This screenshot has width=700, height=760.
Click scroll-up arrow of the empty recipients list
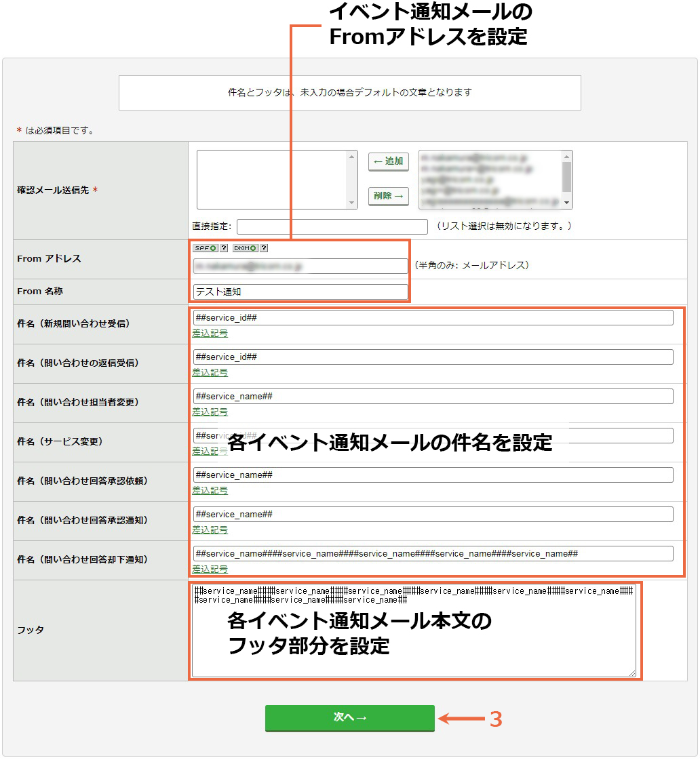[352, 157]
